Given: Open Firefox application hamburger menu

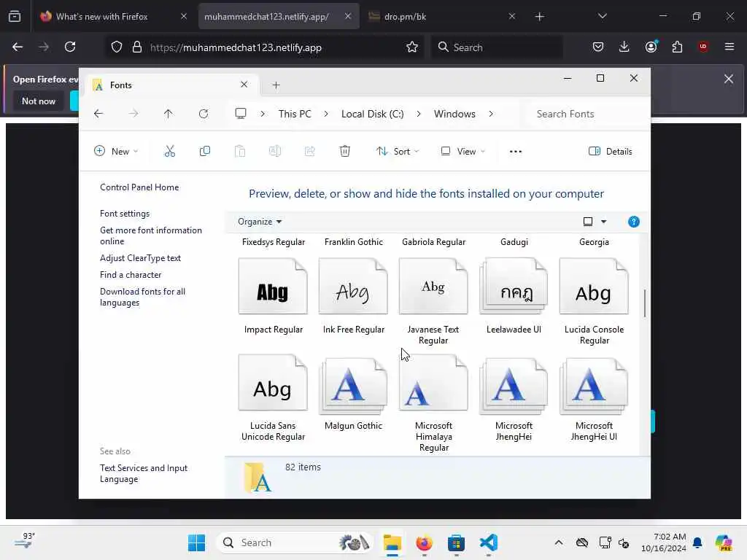Looking at the screenshot, I should coord(729,47).
